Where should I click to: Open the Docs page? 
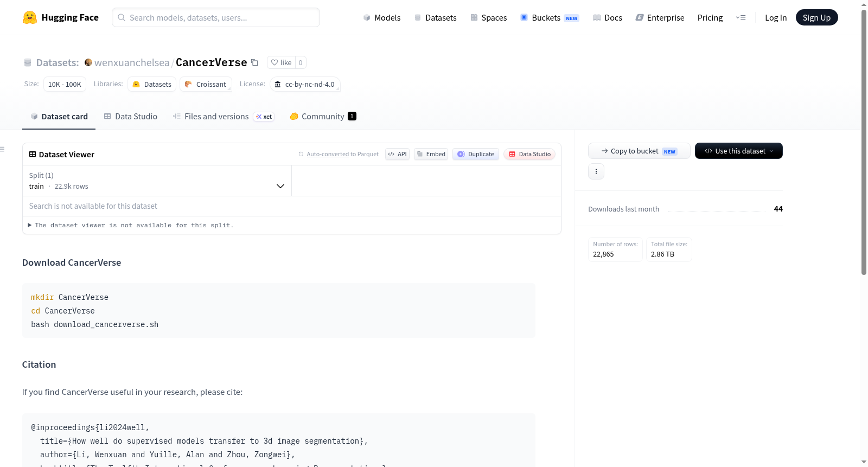[x=607, y=17]
